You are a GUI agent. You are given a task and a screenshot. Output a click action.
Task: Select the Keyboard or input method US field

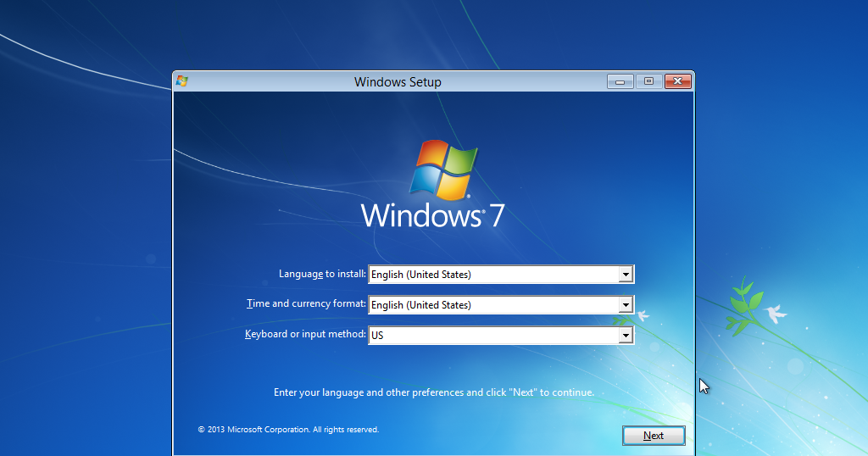(501, 336)
